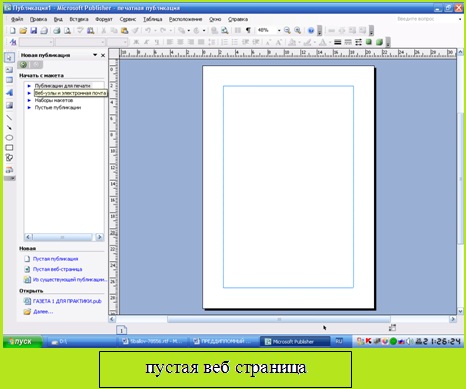Screen dimensions: 466x389
Task: Click the Paste clipboard icon
Action: click(124, 31)
